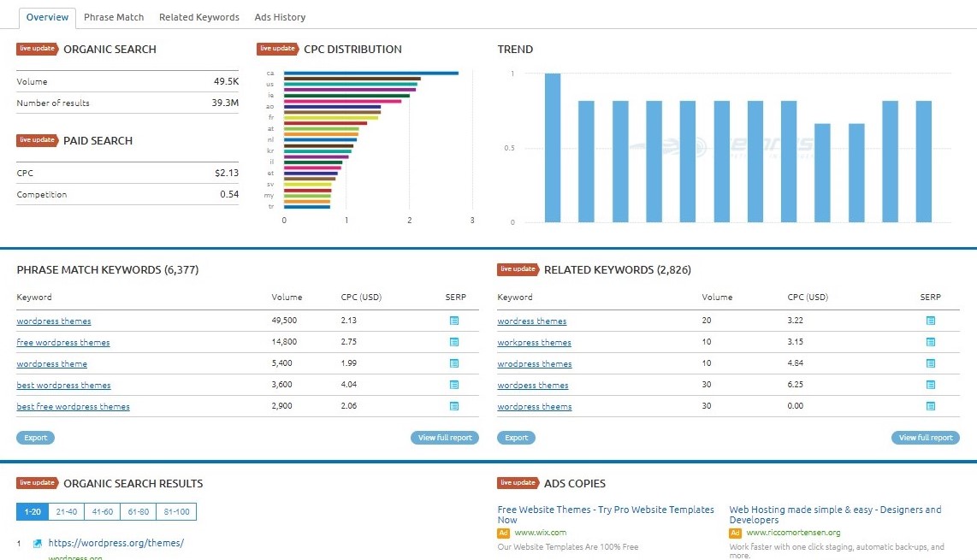Export the Phrase Match keywords list
The width and height of the screenshot is (977, 560).
tap(35, 437)
